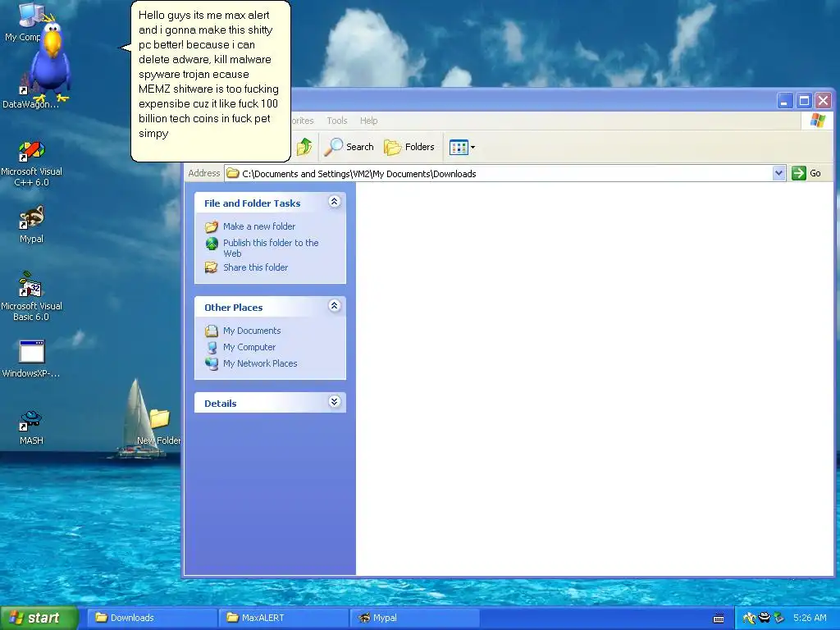Switch to Downloads taskbar button
This screenshot has width=840, height=630.
[152, 618]
